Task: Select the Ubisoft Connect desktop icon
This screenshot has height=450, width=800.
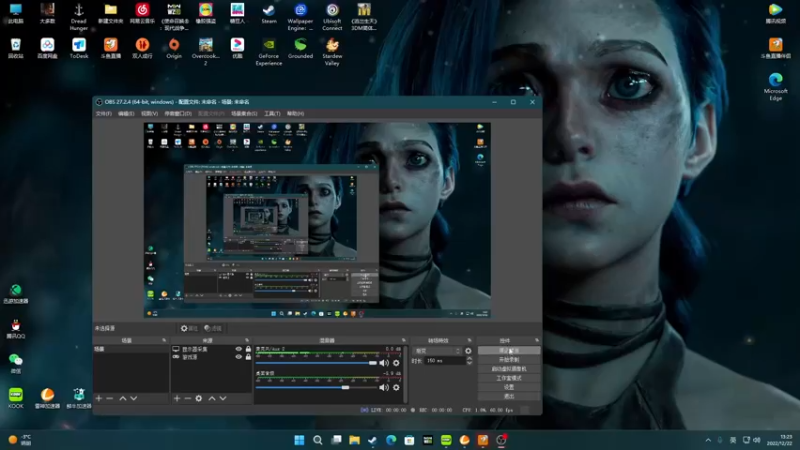Action: click(x=332, y=17)
